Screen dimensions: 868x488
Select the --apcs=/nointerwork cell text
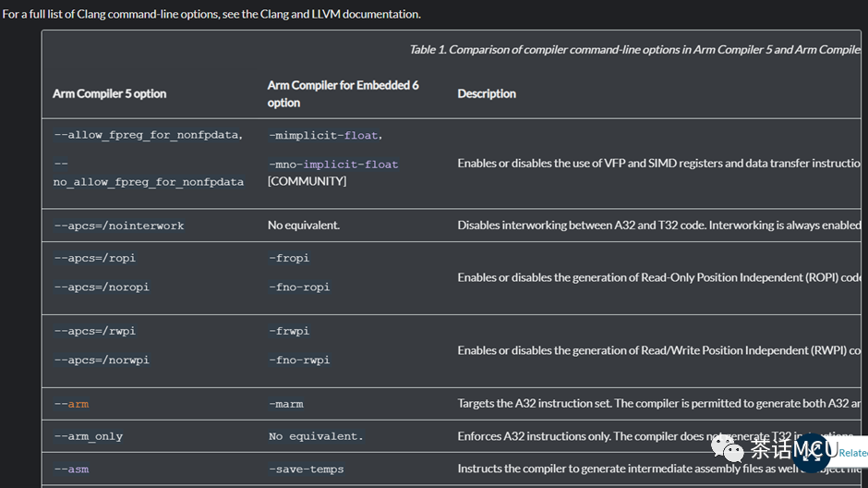(x=118, y=226)
